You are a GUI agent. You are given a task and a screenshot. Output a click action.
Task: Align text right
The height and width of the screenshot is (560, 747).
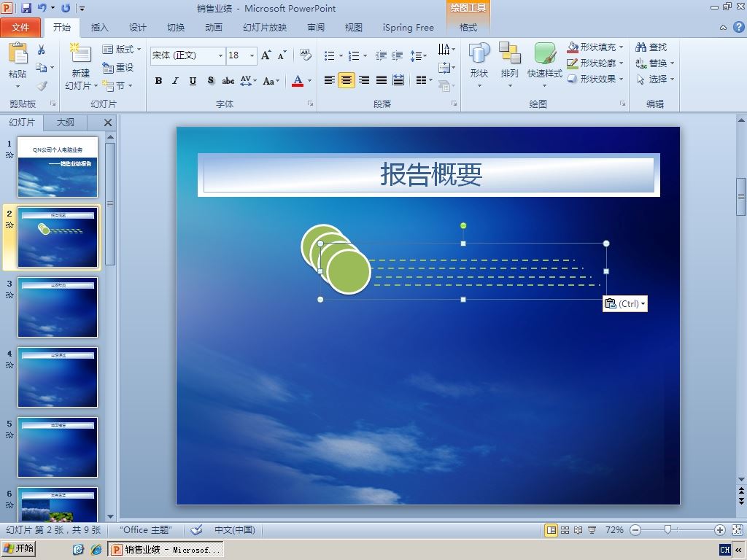364,80
